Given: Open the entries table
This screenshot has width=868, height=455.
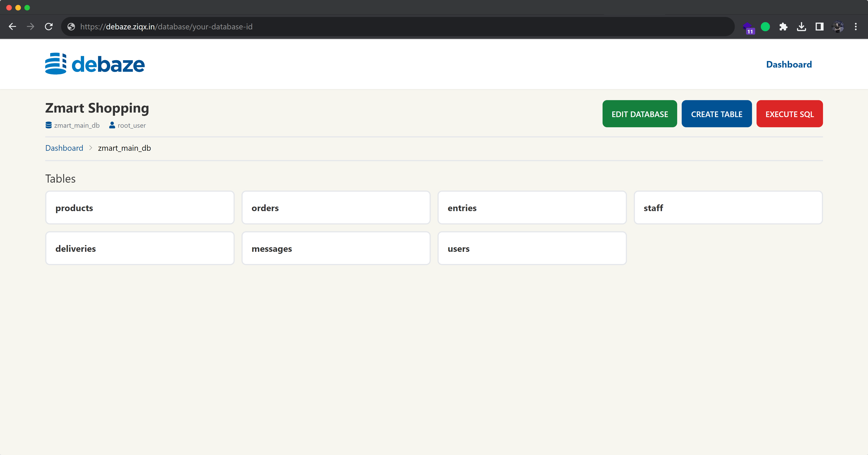Looking at the screenshot, I should point(532,208).
